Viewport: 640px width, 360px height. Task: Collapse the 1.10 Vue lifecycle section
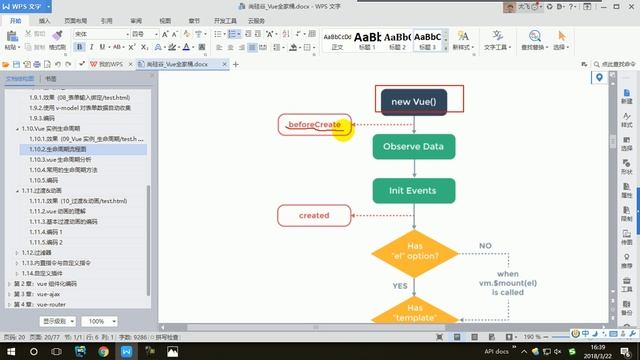[x=18, y=129]
